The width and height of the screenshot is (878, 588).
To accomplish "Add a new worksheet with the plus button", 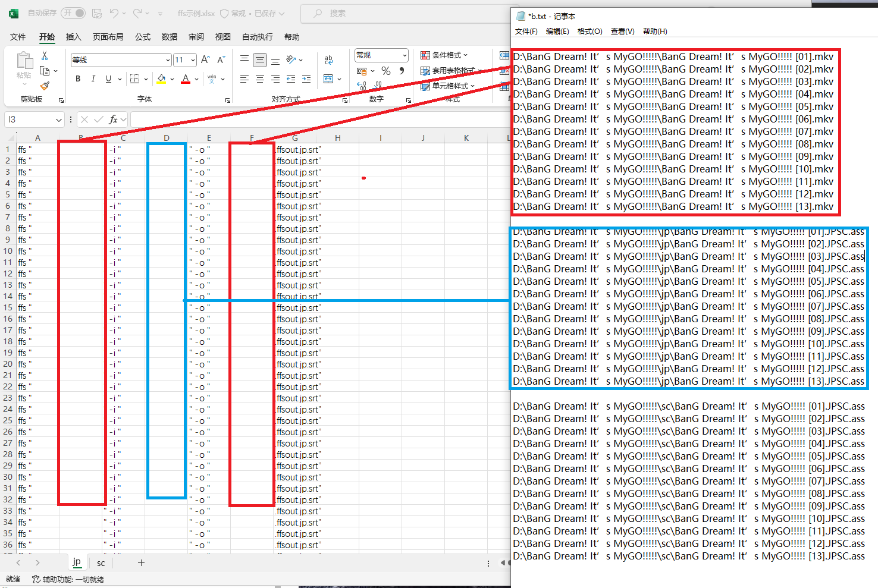I will 141,562.
